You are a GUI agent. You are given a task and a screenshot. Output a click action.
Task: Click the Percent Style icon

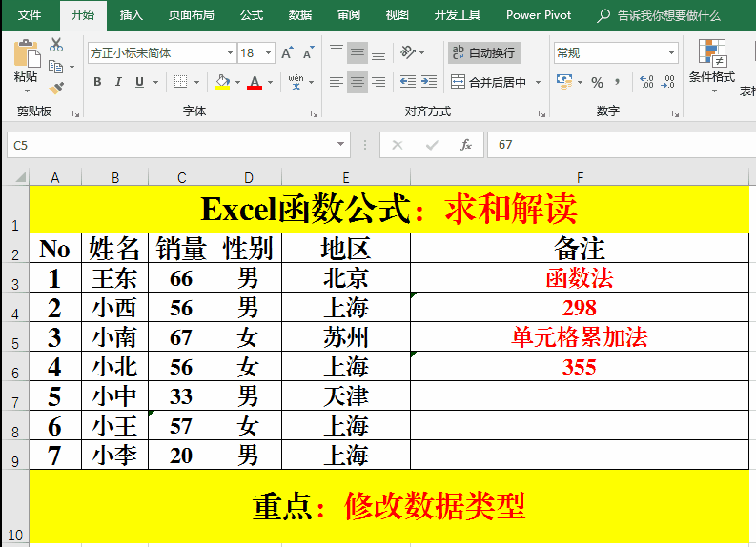[597, 83]
